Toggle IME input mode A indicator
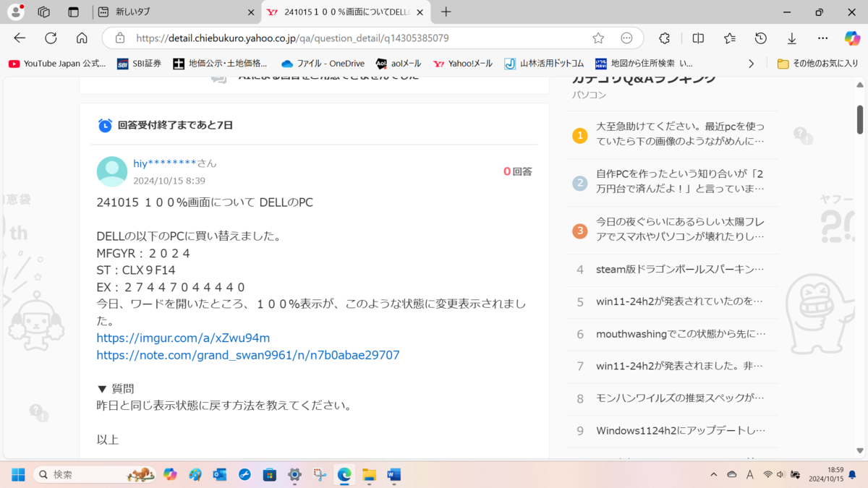 750,475
